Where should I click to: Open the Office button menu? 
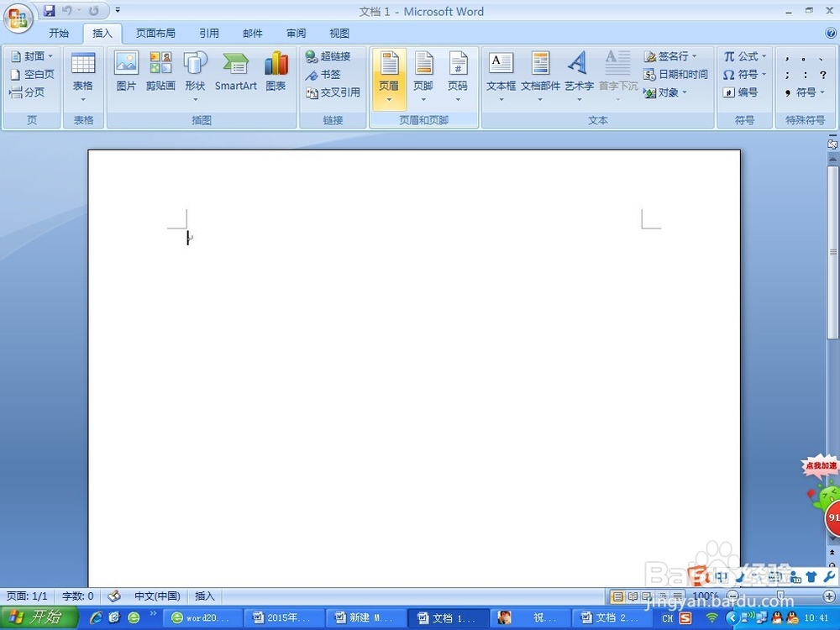(17, 18)
